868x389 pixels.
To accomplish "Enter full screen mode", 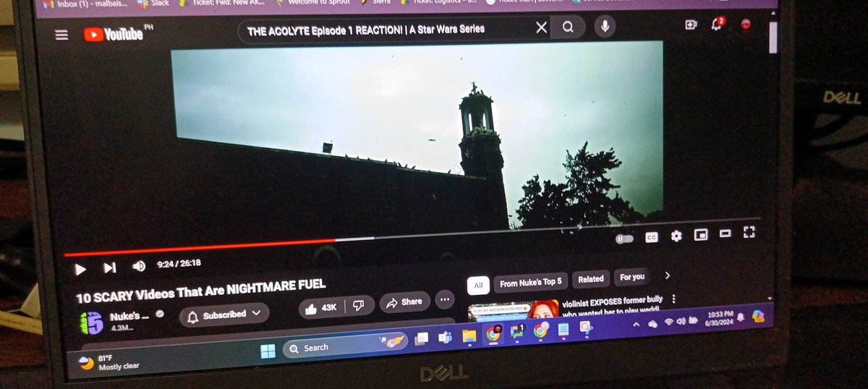I will click(749, 232).
